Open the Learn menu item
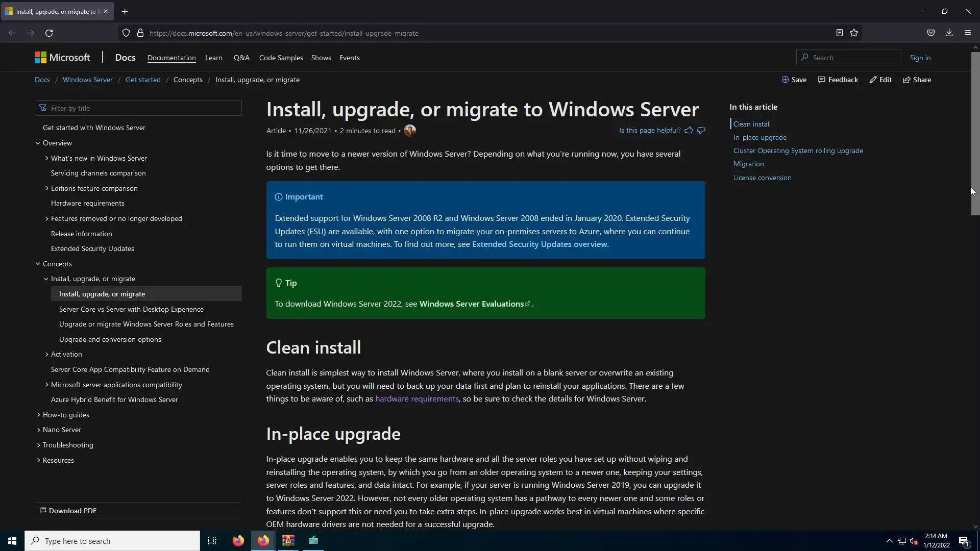980x551 pixels. coord(213,58)
